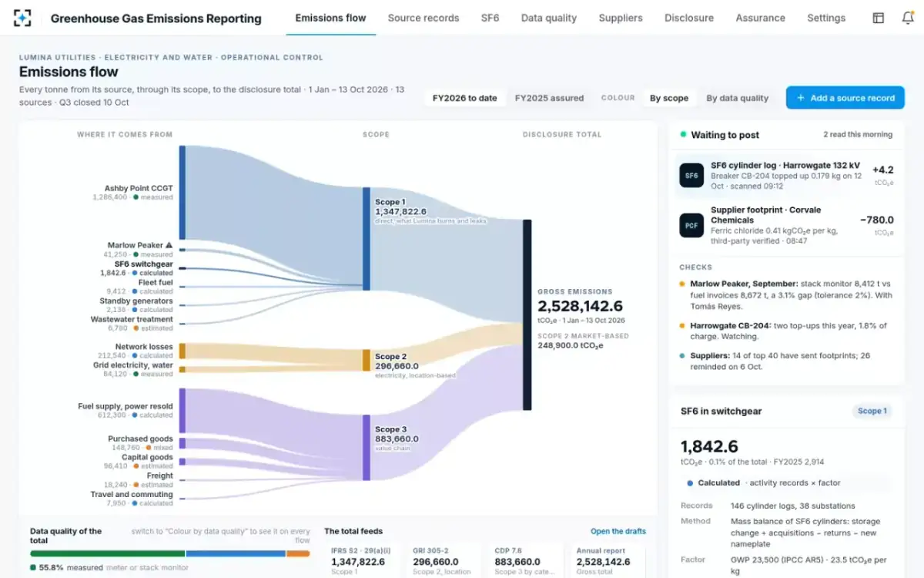Click the data quality progress bar
Viewport: 924px width, 578px height.
[x=169, y=553]
